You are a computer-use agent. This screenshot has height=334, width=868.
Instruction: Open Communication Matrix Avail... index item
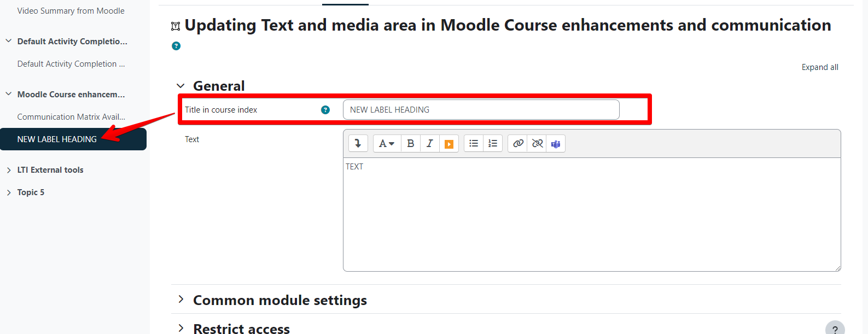click(71, 117)
